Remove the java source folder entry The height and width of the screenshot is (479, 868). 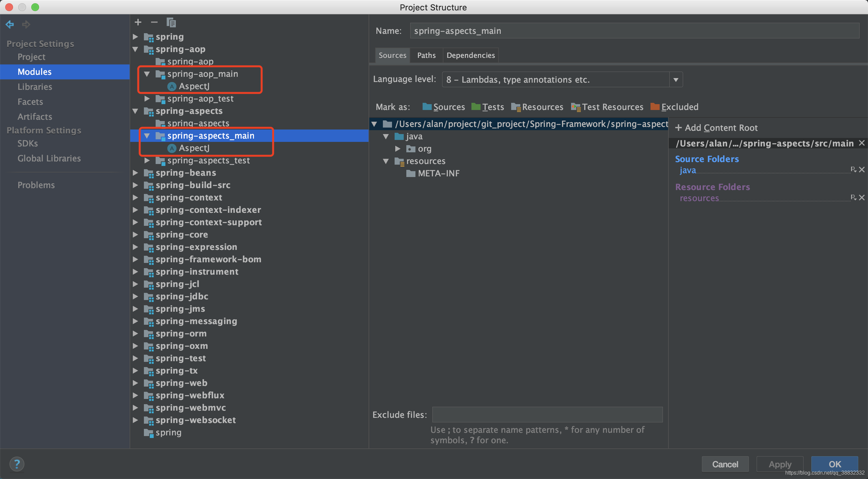click(x=862, y=169)
